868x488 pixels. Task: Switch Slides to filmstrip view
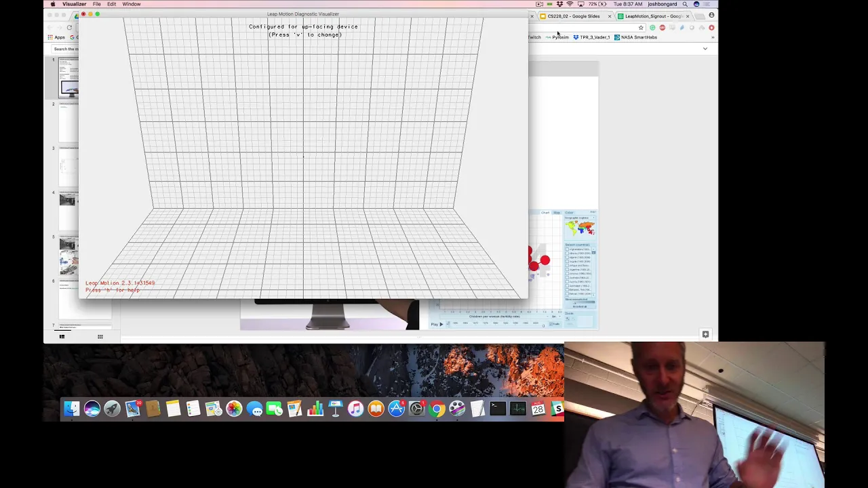62,336
